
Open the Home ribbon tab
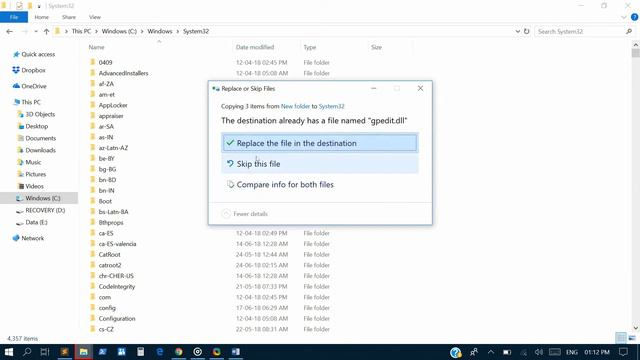click(x=42, y=17)
